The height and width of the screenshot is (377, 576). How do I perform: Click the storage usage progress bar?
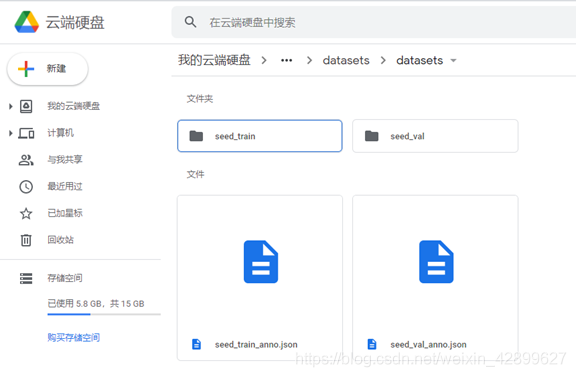(104, 314)
